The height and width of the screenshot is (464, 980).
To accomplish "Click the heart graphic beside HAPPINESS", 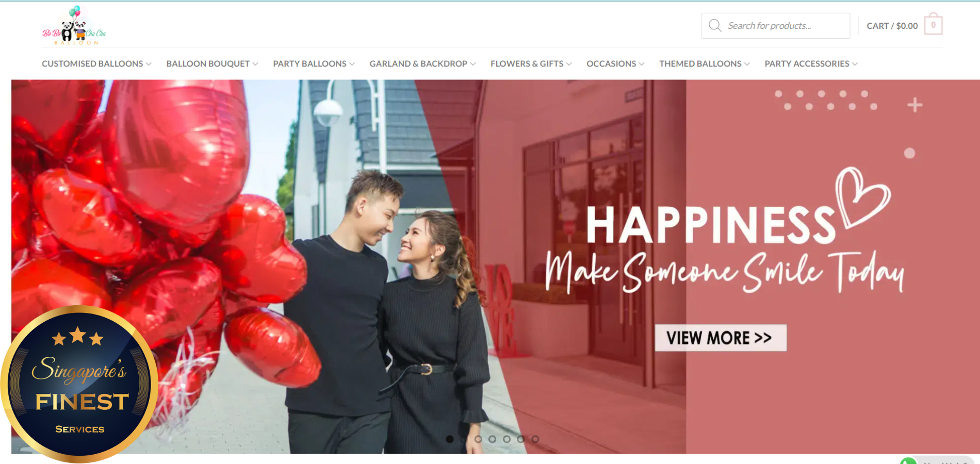I will click(x=862, y=197).
